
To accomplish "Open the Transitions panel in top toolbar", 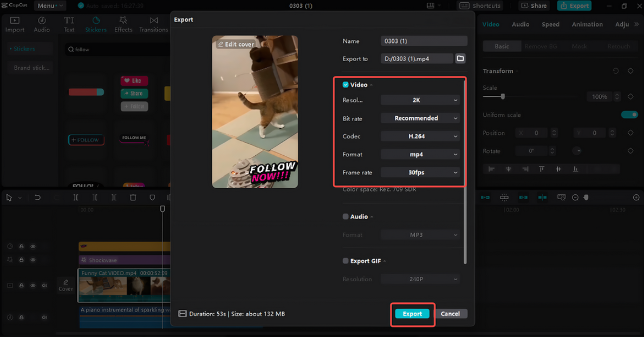I will tap(154, 24).
